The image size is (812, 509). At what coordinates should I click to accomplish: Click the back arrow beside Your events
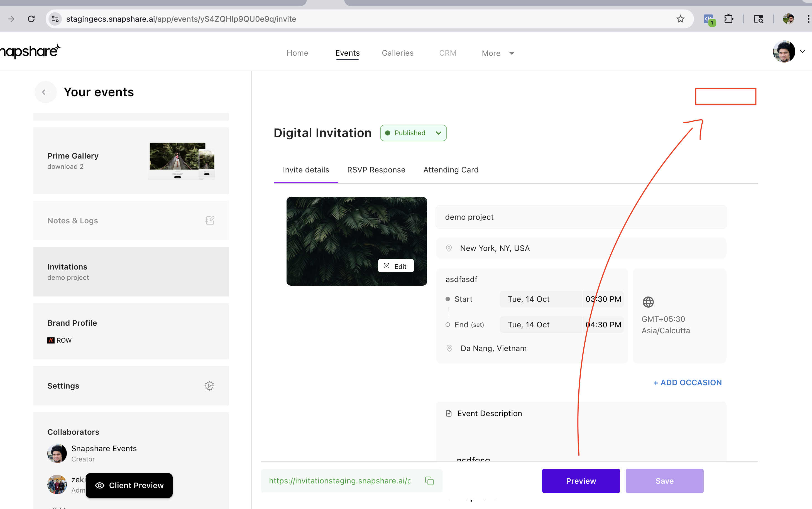point(45,92)
